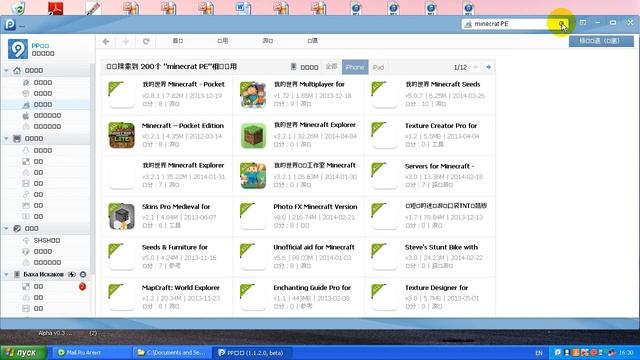Refresh the page with reload icon
Viewport: 640px width, 360px height.
pos(146,41)
